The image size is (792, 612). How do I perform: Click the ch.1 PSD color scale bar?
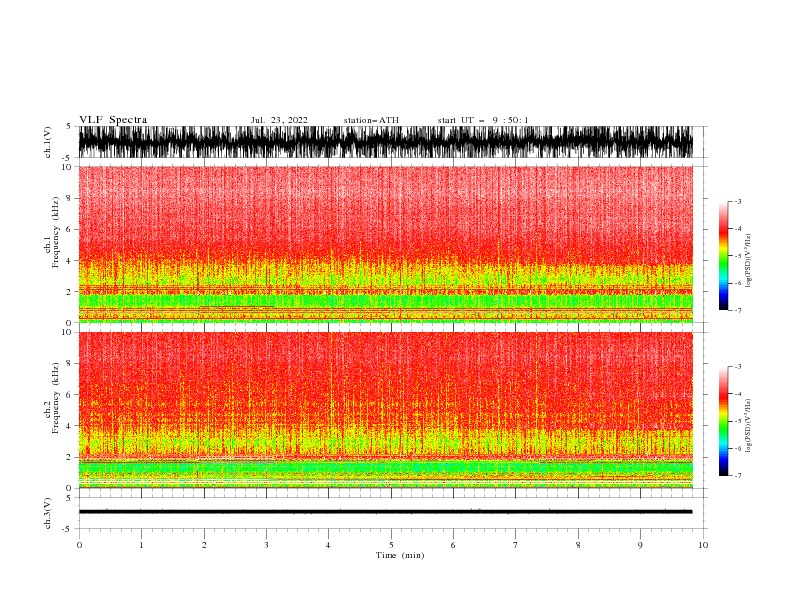pos(723,256)
